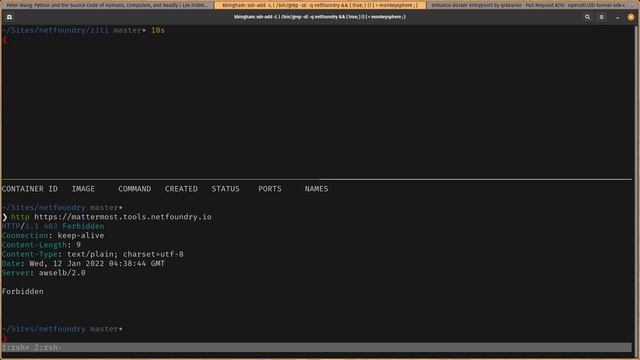The height and width of the screenshot is (360, 640).
Task: Click the mattermost.tools.netfoundry.io URL
Action: [123, 217]
